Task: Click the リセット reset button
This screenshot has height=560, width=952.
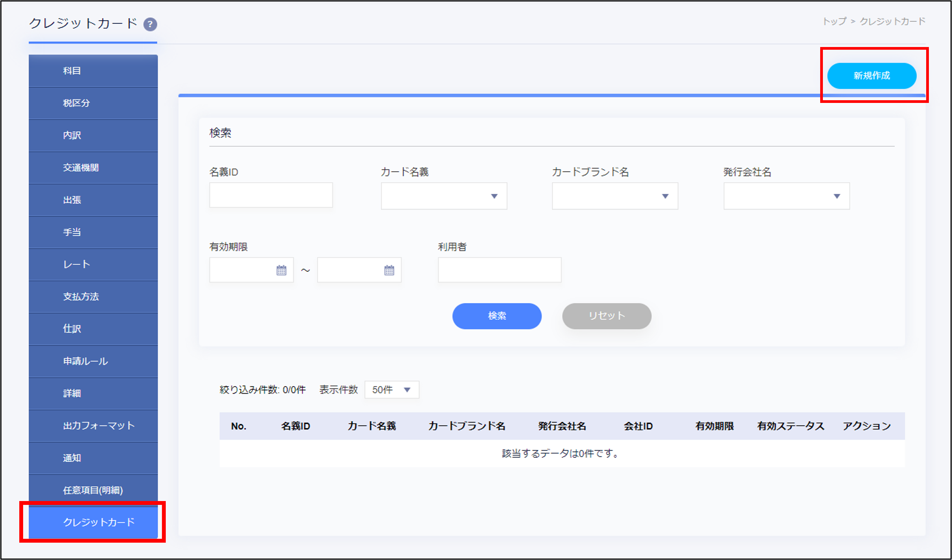Action: pyautogui.click(x=607, y=316)
